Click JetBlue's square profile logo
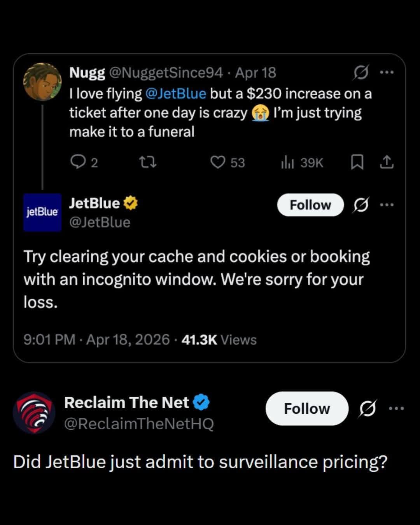The width and height of the screenshot is (420, 525). [x=42, y=212]
